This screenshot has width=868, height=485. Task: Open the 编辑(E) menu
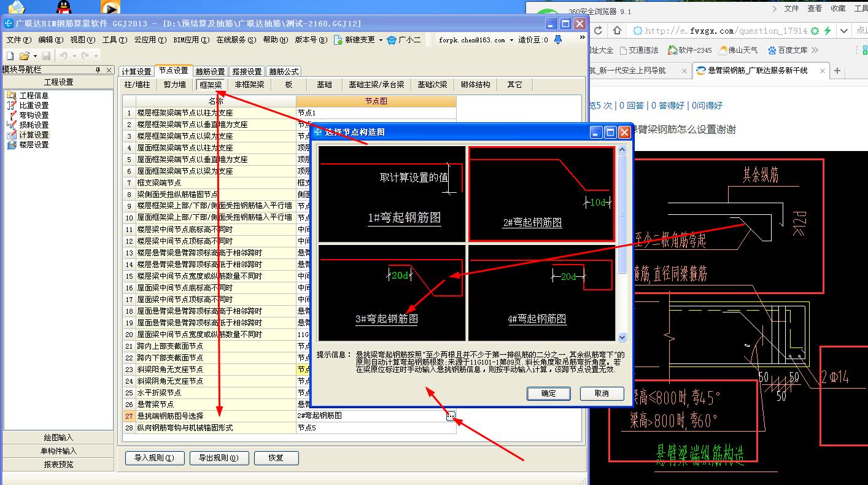click(x=50, y=40)
